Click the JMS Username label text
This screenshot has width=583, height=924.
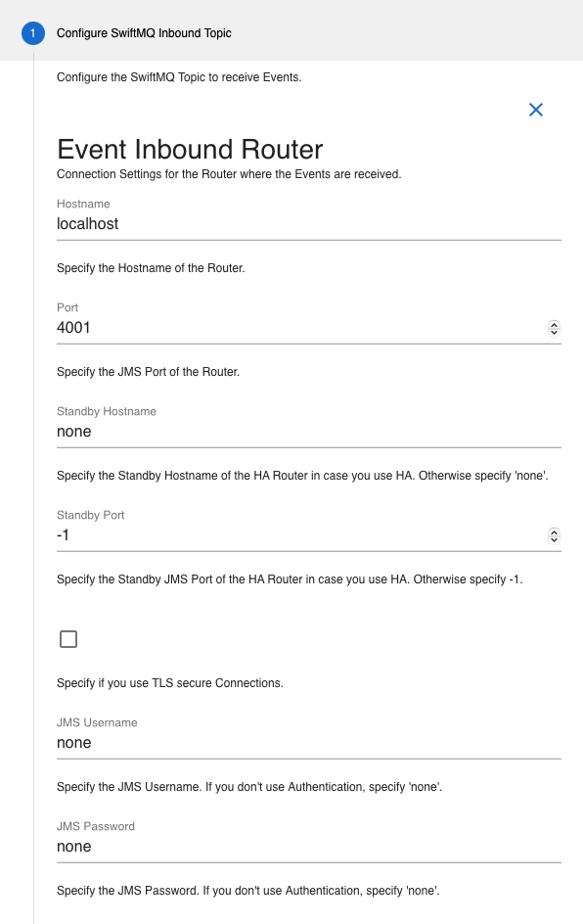97,722
